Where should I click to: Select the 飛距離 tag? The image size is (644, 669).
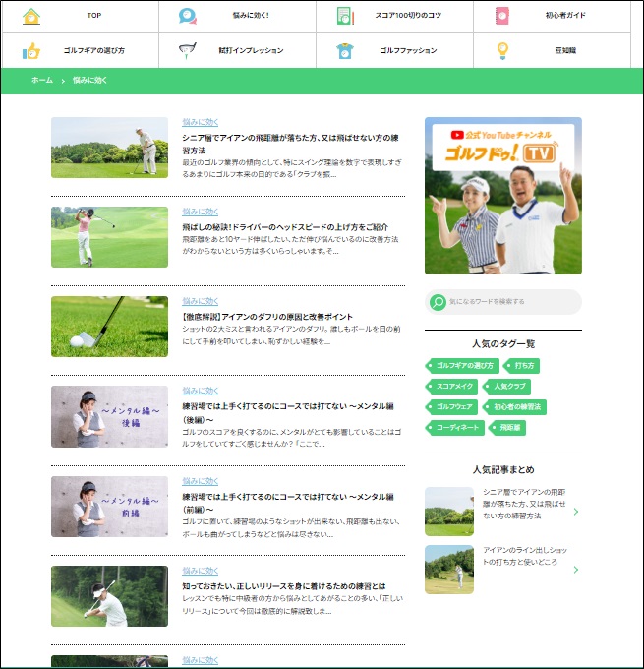pos(507,428)
